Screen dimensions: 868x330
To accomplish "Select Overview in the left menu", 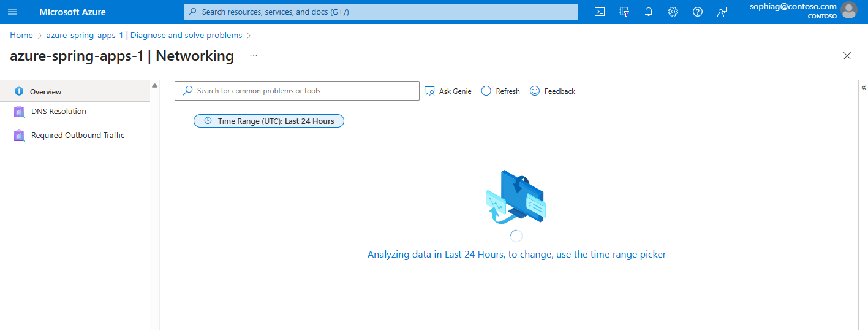I will point(75,91).
